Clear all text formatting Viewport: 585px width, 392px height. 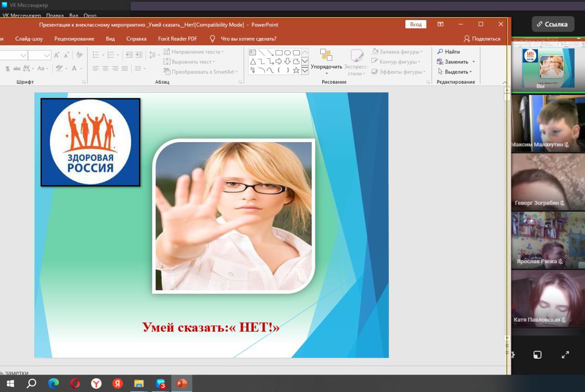point(80,55)
